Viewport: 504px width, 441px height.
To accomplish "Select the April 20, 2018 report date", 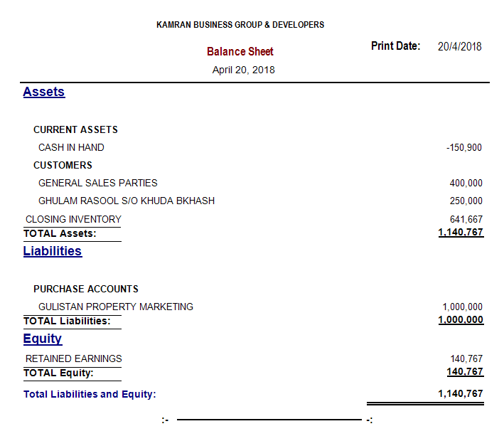I will [243, 70].
